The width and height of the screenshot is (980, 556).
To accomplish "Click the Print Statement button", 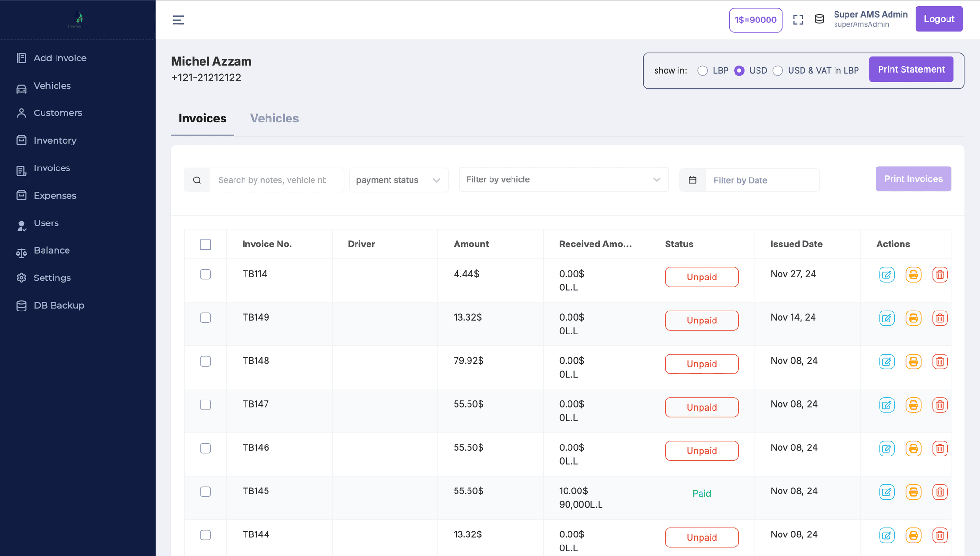I will pos(912,68).
